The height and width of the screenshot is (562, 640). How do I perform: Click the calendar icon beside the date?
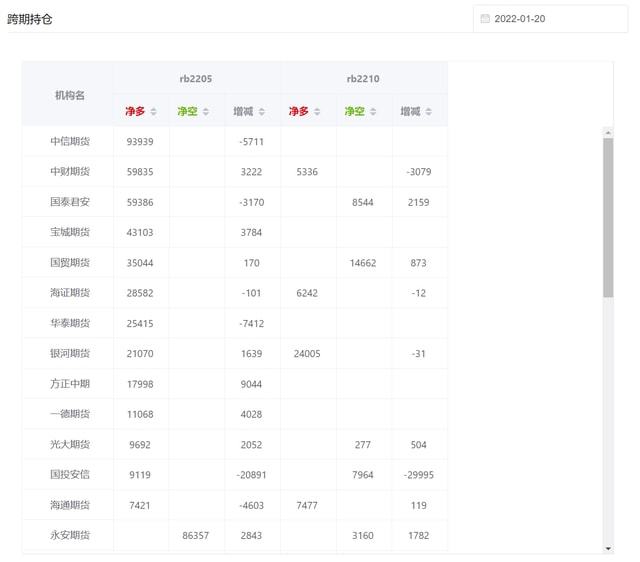(485, 19)
